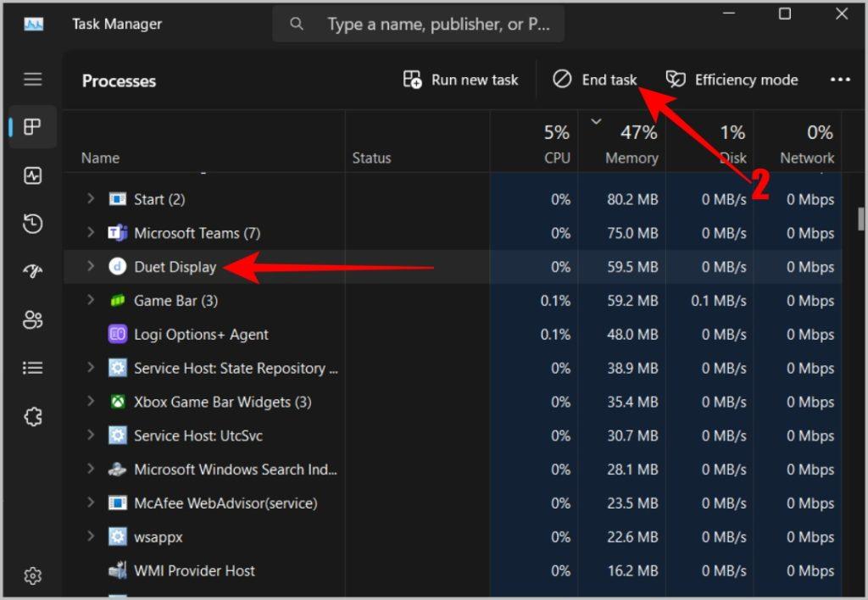
Task: Open the Performance page icon
Action: 33,175
